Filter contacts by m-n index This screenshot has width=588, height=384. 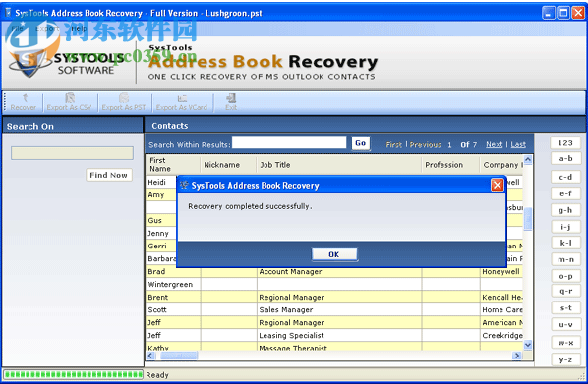pyautogui.click(x=565, y=259)
